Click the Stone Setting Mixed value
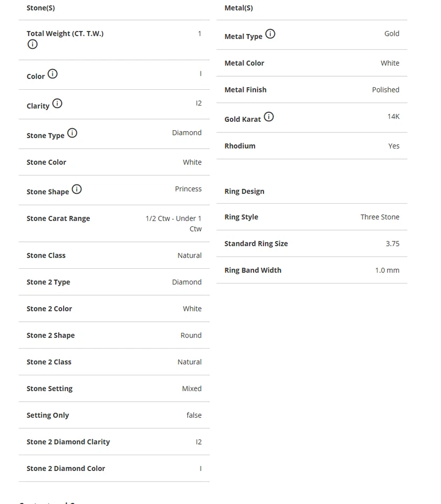This screenshot has width=441, height=504. (x=192, y=388)
